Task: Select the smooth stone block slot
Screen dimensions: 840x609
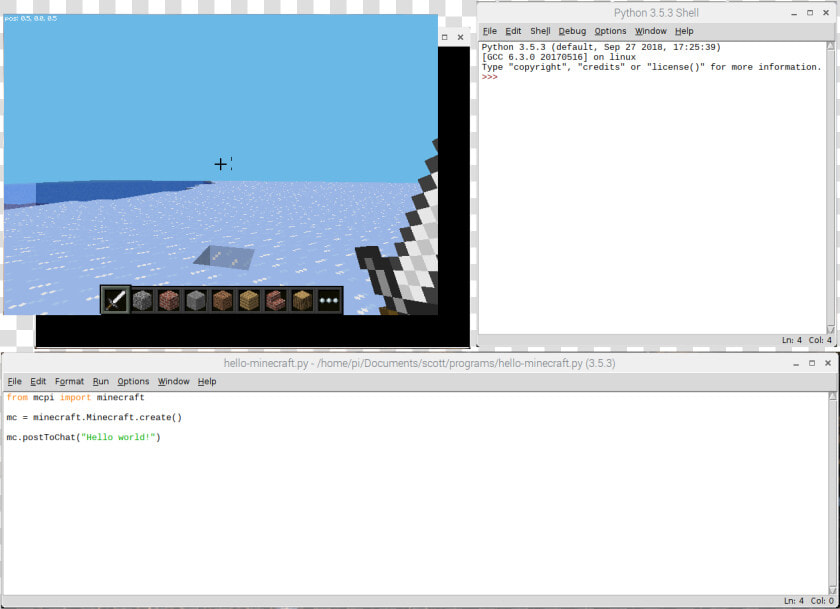Action: 196,300
